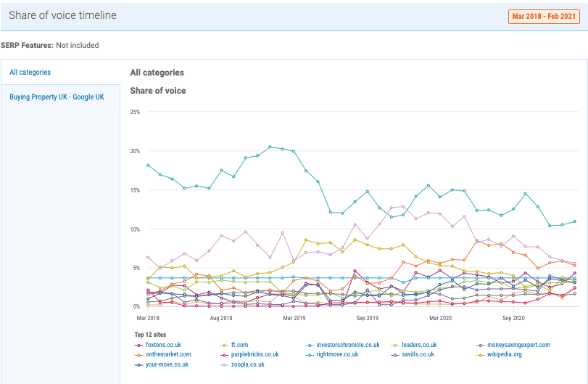Image resolution: width=588 pixels, height=384 pixels.
Task: Click leaders.co.uk tan legend marker
Action: coord(395,346)
